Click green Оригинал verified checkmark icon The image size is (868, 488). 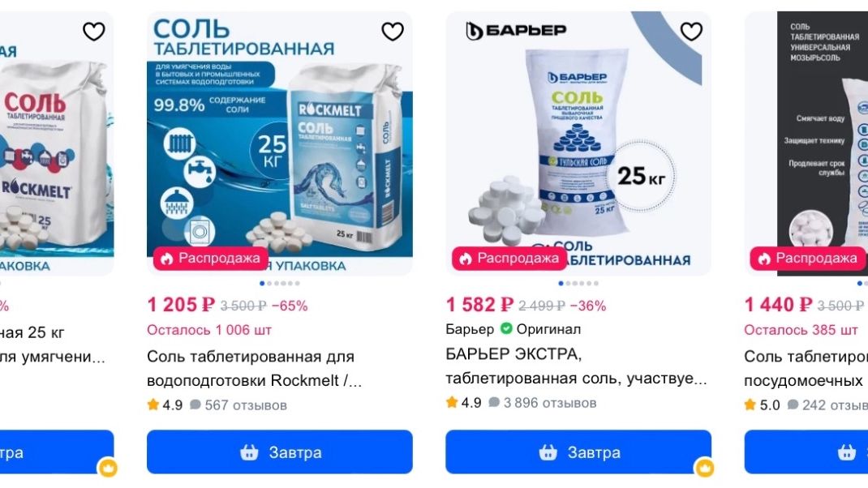click(506, 328)
